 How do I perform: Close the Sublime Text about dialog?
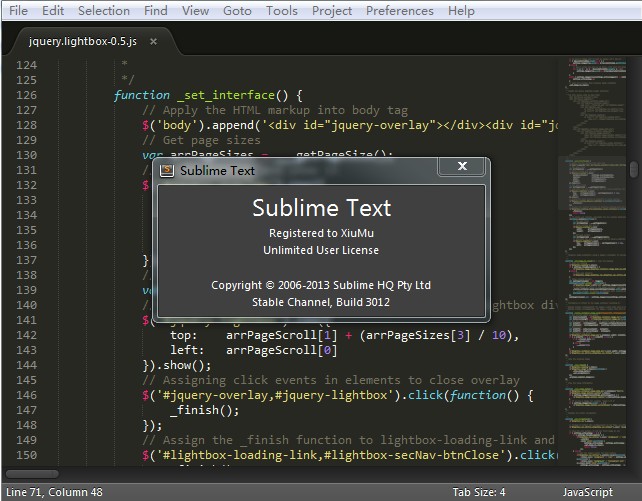462,166
